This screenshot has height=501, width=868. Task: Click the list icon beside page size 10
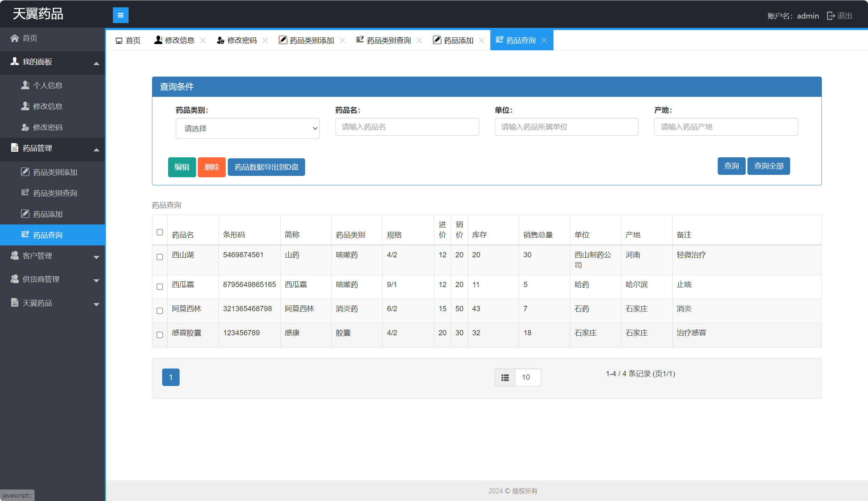[505, 378]
